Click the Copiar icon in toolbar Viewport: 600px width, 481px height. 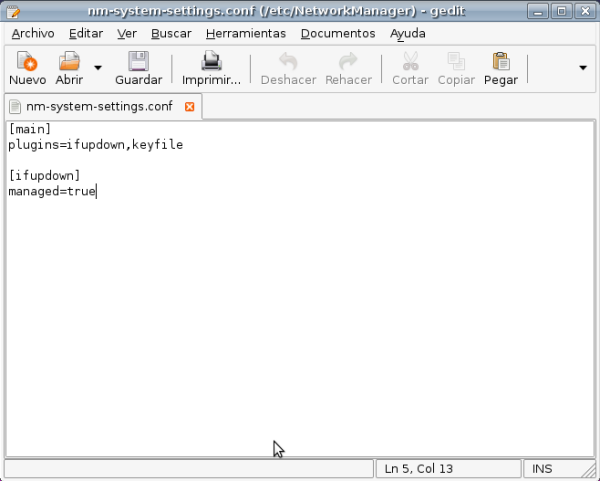click(x=456, y=62)
